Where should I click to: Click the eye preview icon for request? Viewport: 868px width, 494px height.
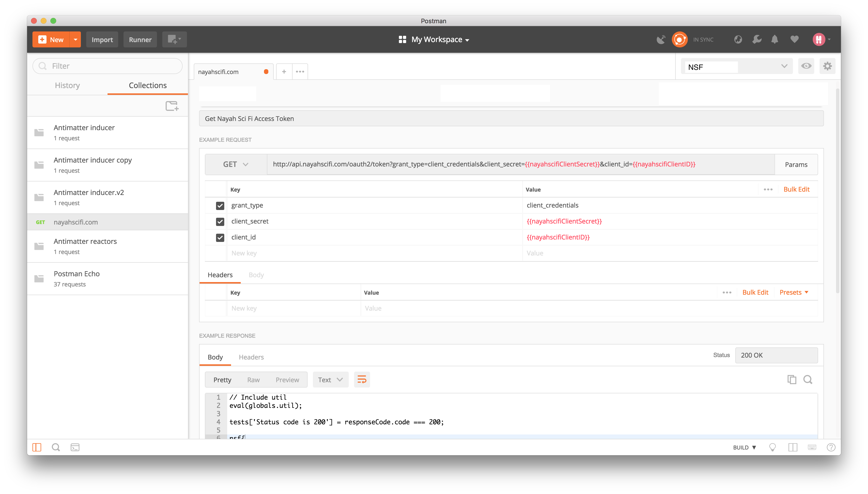point(806,66)
